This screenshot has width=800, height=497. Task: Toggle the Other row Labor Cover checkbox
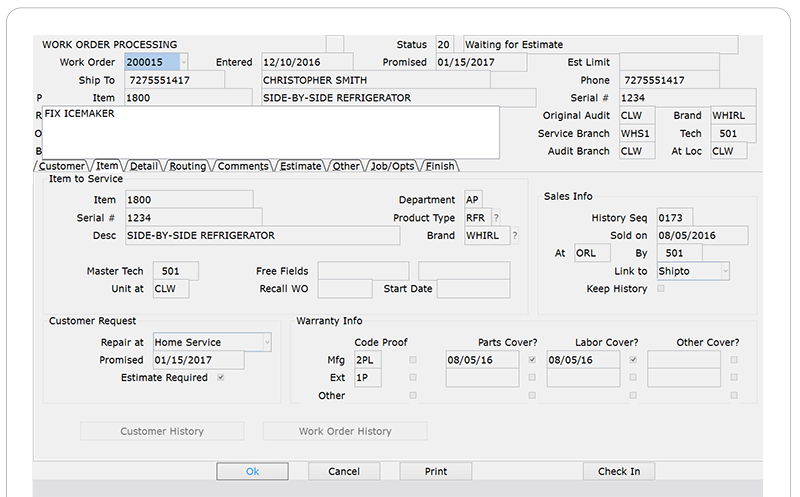click(x=633, y=395)
